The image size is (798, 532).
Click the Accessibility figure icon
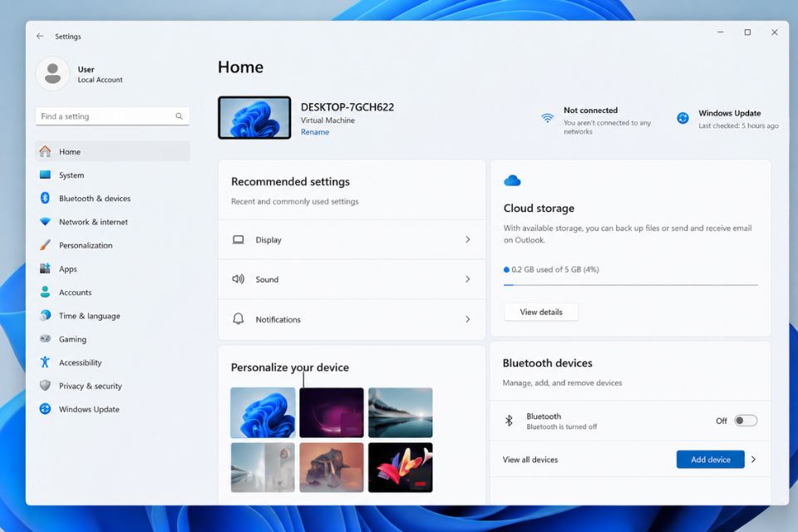coord(45,362)
